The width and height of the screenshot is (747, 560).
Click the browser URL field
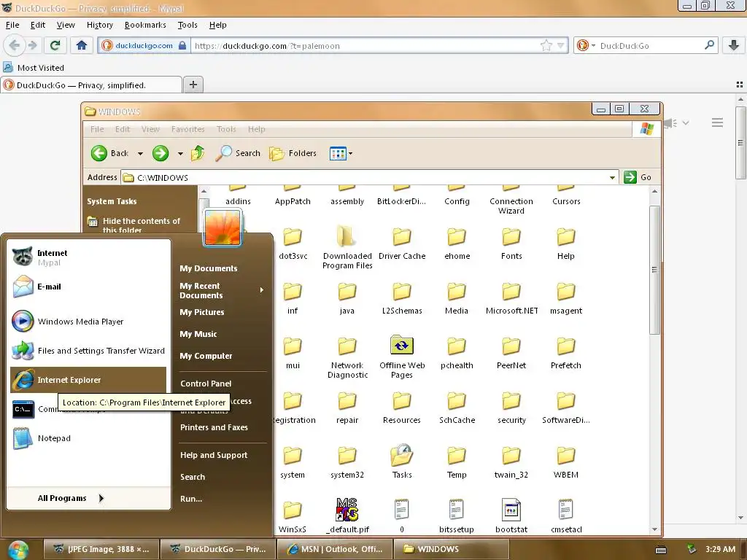(365, 46)
